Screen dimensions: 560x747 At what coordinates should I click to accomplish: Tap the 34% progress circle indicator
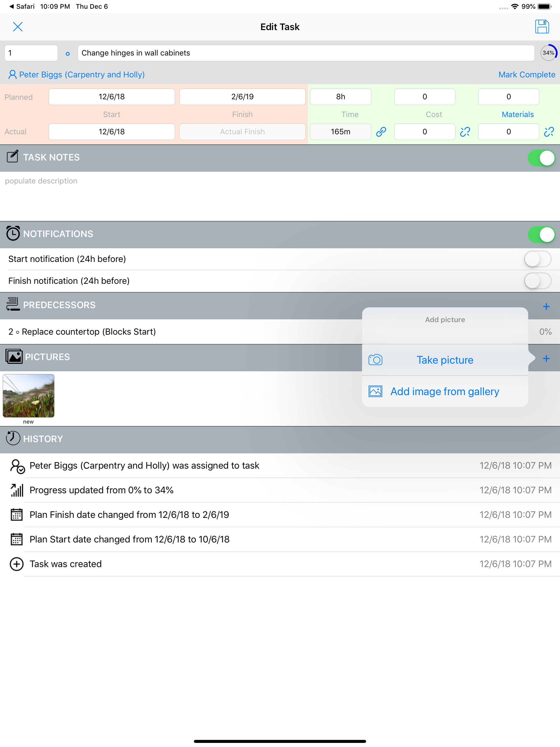(x=549, y=53)
